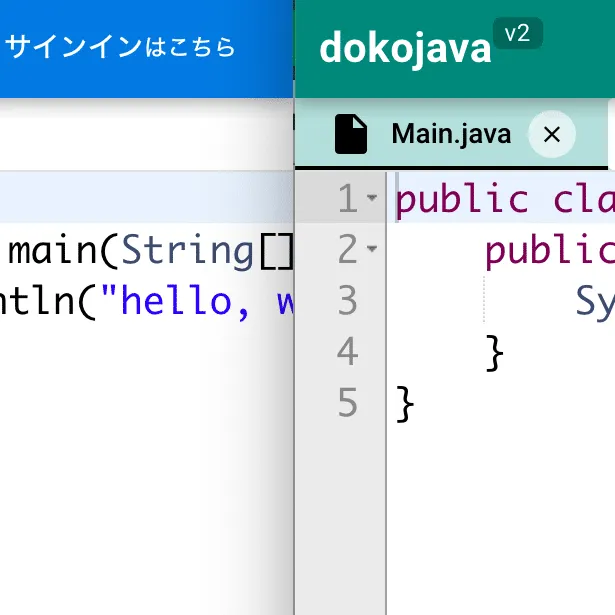Collapse code fold arrow on line 2
Image resolution: width=615 pixels, height=615 pixels.
[372, 248]
